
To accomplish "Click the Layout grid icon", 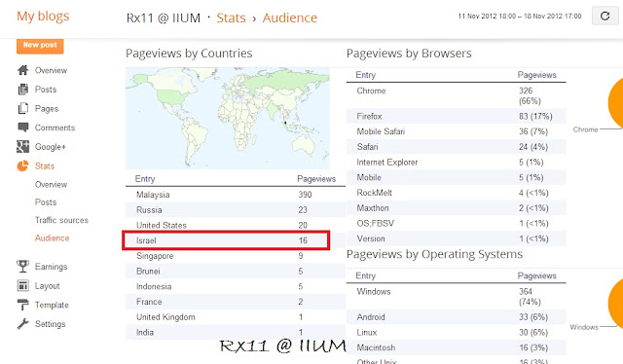I will click(x=23, y=285).
